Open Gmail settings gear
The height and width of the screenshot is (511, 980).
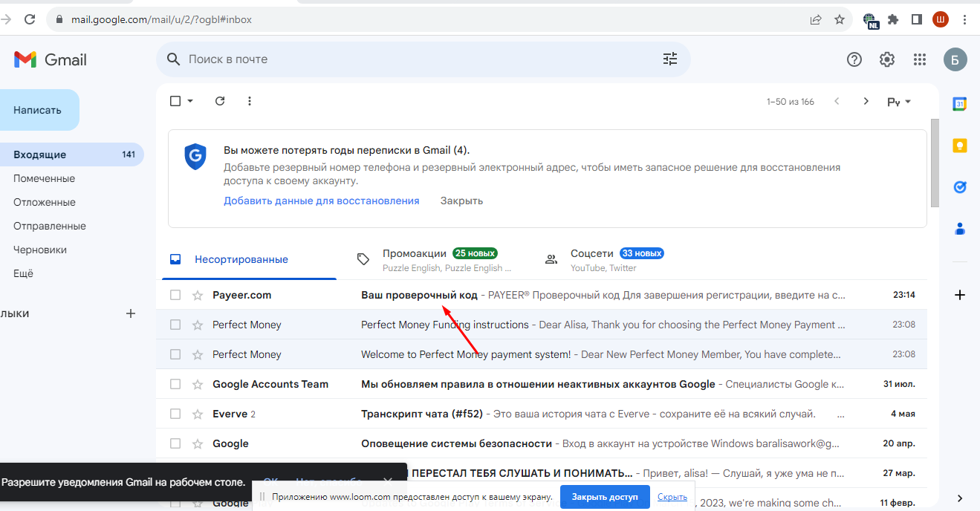(887, 60)
